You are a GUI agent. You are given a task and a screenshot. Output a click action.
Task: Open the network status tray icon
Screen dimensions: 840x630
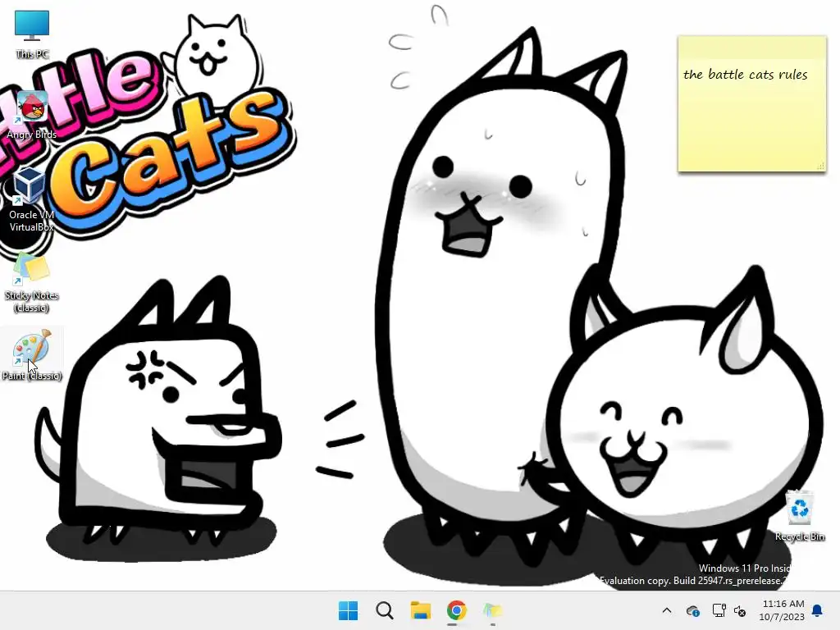point(719,610)
